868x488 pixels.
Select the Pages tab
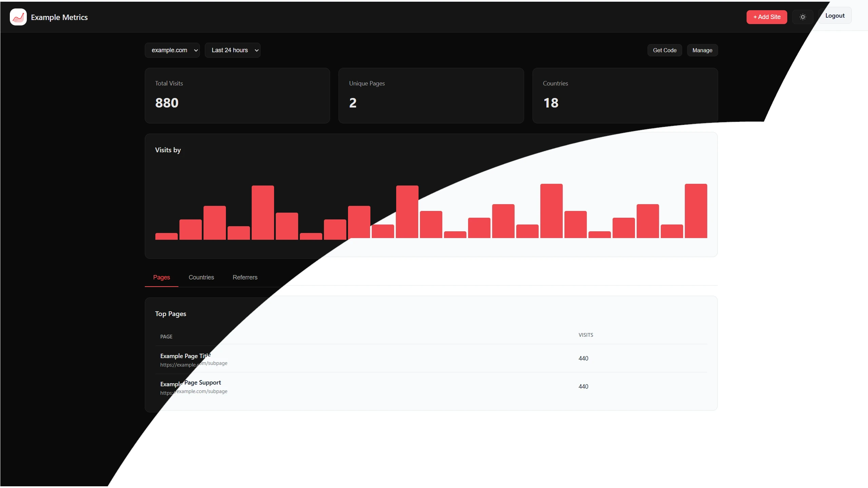161,277
